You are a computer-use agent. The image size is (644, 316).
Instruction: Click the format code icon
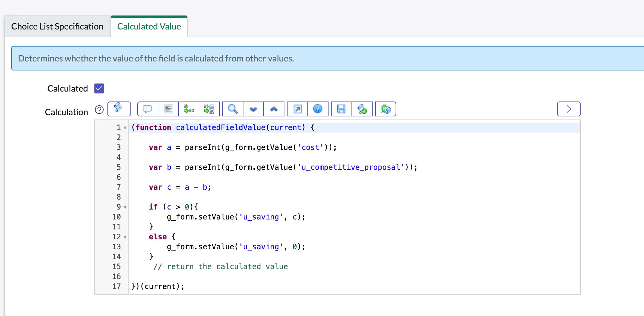(x=168, y=109)
